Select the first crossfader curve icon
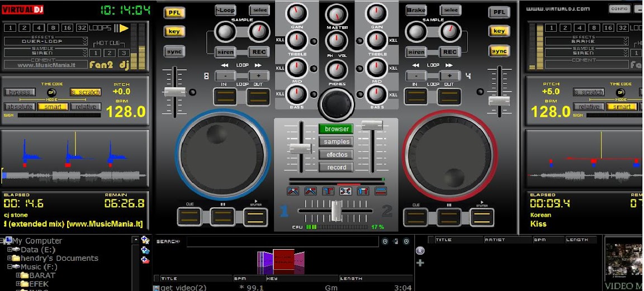This screenshot has height=291, width=644. [293, 192]
